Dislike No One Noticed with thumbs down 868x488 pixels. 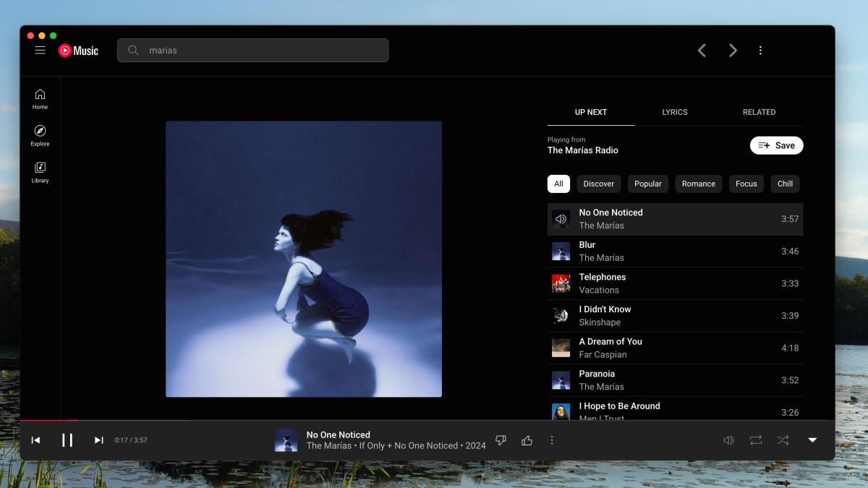click(x=501, y=440)
